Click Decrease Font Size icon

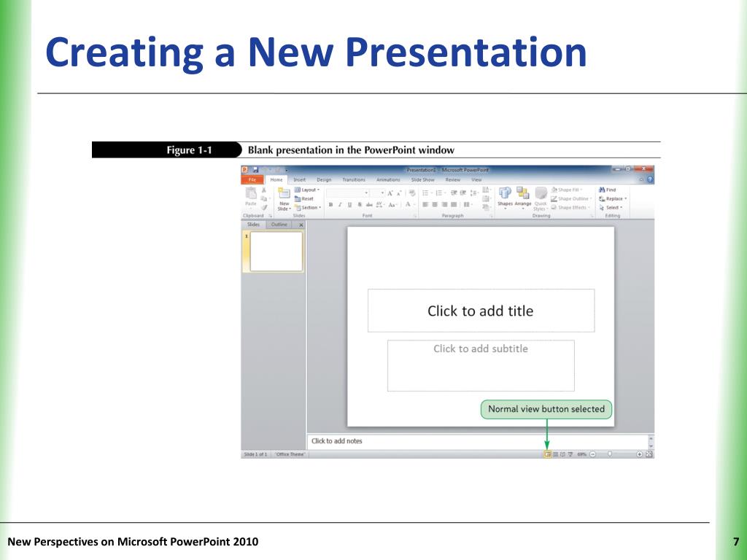coord(399,193)
